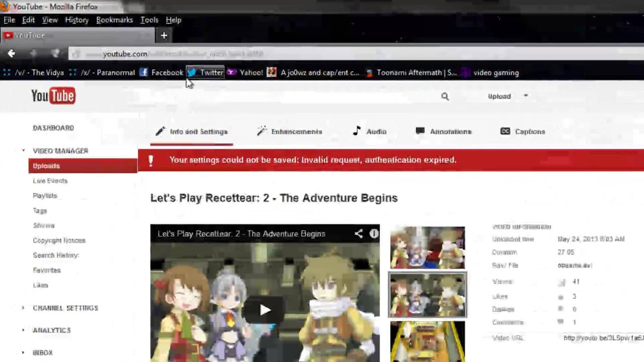Switch to the Audio tab
644x362 pixels.
pos(370,131)
